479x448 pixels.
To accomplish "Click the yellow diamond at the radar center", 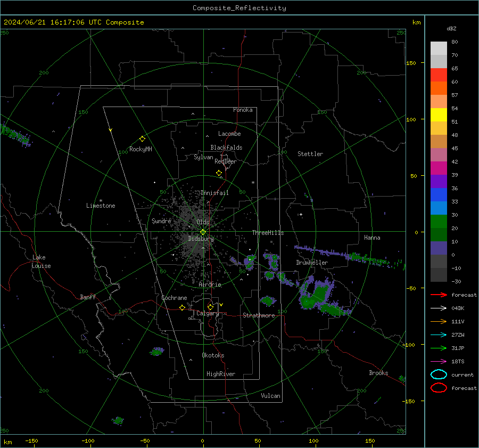I will [x=203, y=232].
